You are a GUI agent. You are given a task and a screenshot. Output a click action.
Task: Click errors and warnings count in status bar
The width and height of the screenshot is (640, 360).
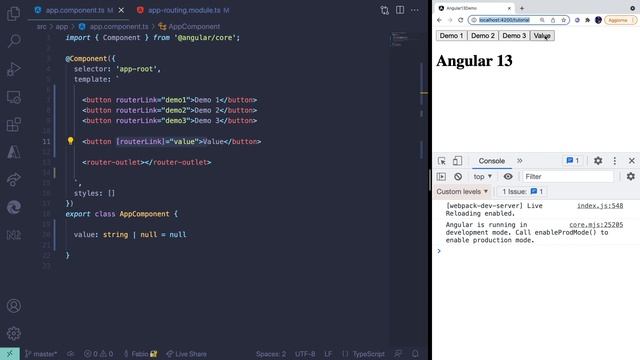click(98, 353)
